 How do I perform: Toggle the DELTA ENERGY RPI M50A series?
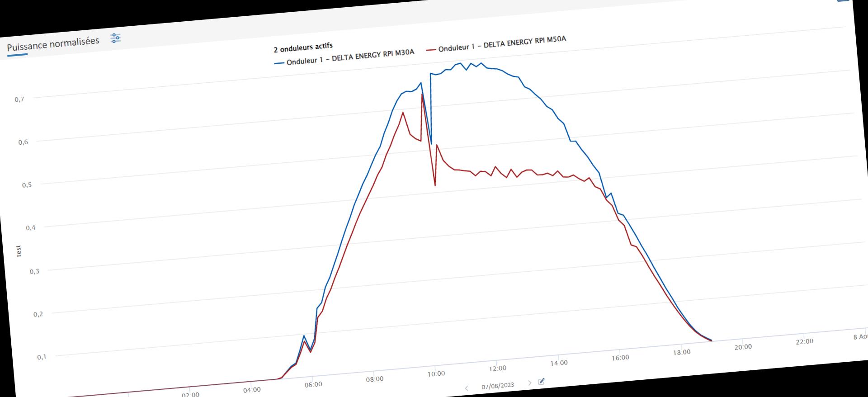click(496, 43)
